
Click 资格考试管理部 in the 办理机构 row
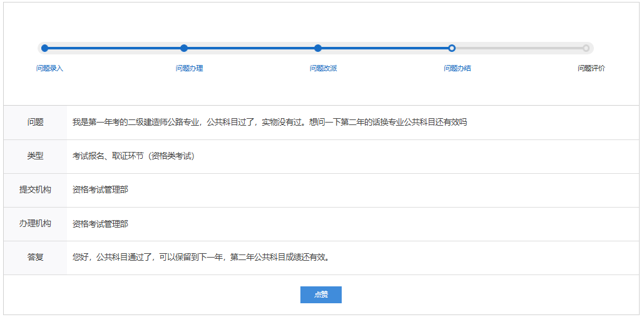(x=100, y=224)
